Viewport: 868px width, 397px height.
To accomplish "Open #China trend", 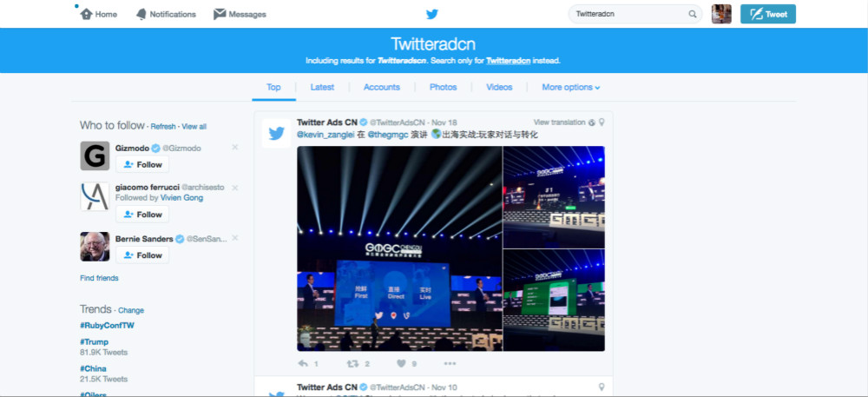I will click(93, 368).
